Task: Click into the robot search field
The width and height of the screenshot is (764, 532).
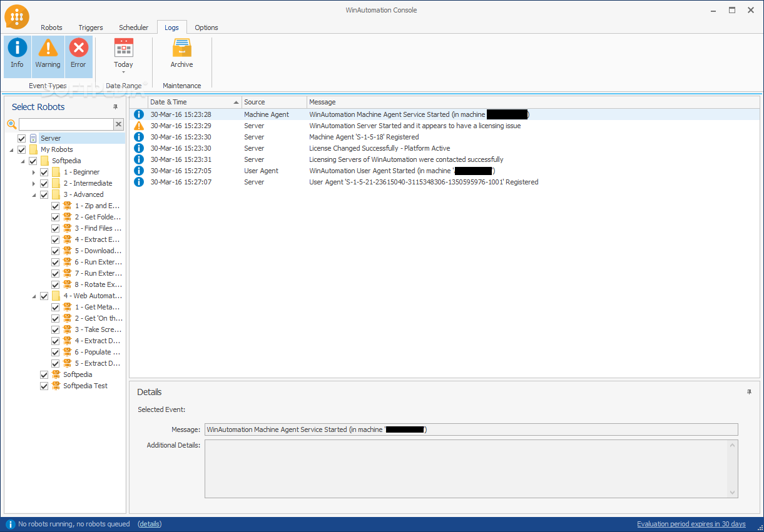Action: [x=66, y=124]
